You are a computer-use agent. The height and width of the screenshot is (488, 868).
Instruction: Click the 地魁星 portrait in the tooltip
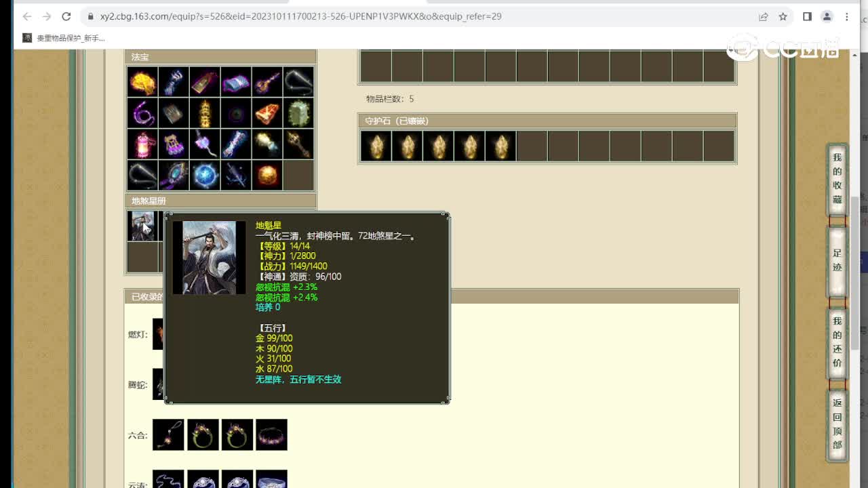coord(209,258)
